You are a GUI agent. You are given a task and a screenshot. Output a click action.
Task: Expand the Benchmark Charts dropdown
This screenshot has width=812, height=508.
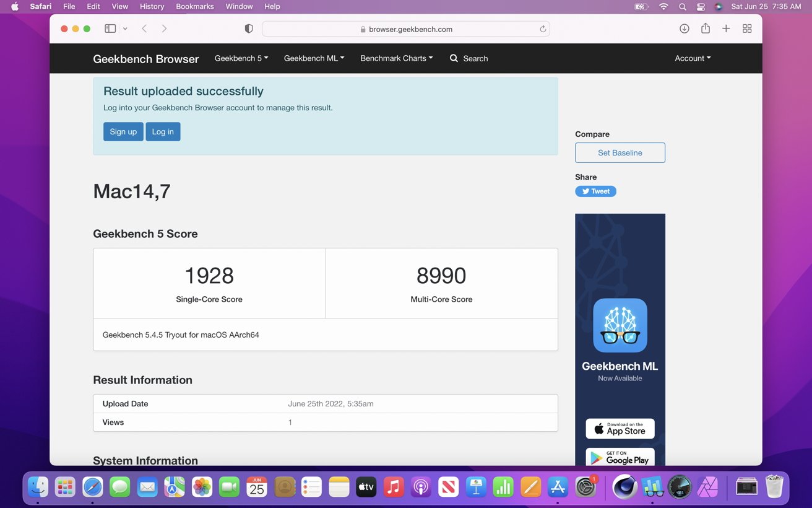(x=396, y=58)
